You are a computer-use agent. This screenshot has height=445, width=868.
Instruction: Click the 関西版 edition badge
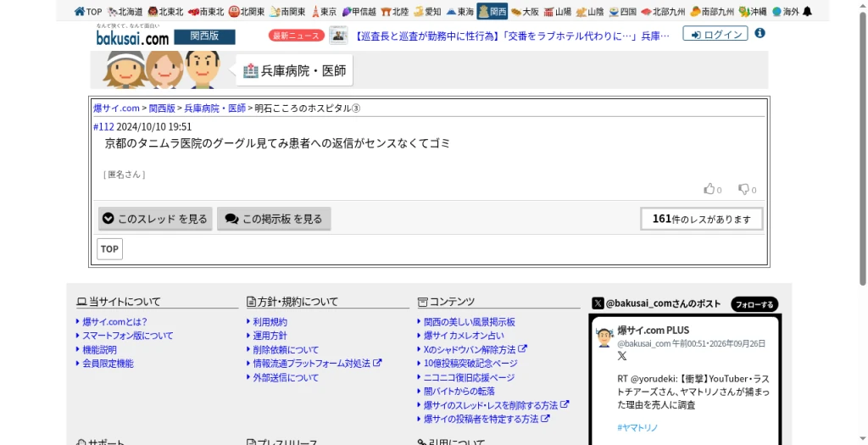tap(205, 36)
